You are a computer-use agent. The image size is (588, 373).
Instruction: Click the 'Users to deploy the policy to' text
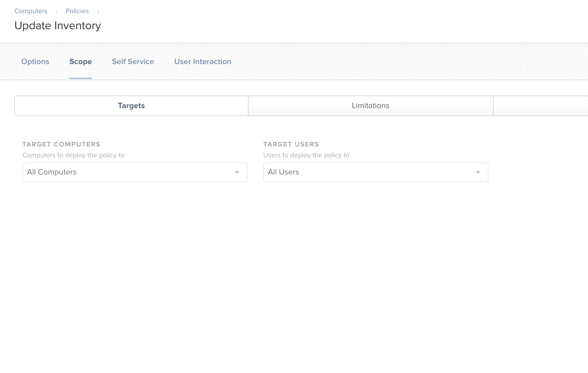[x=306, y=155]
